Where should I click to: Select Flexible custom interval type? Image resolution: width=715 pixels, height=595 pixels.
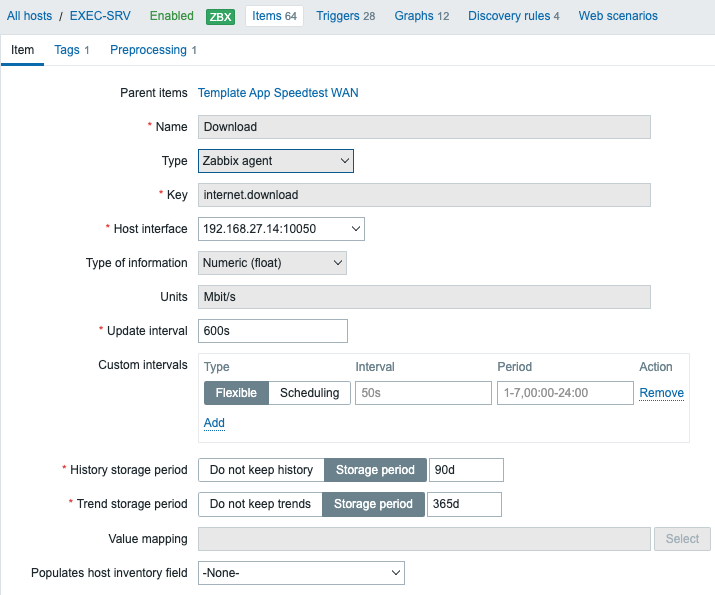tap(237, 393)
